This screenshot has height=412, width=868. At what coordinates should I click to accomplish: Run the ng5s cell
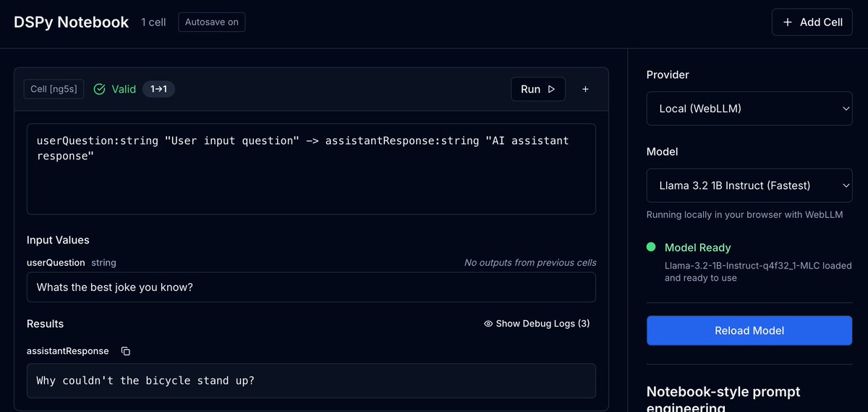click(538, 89)
